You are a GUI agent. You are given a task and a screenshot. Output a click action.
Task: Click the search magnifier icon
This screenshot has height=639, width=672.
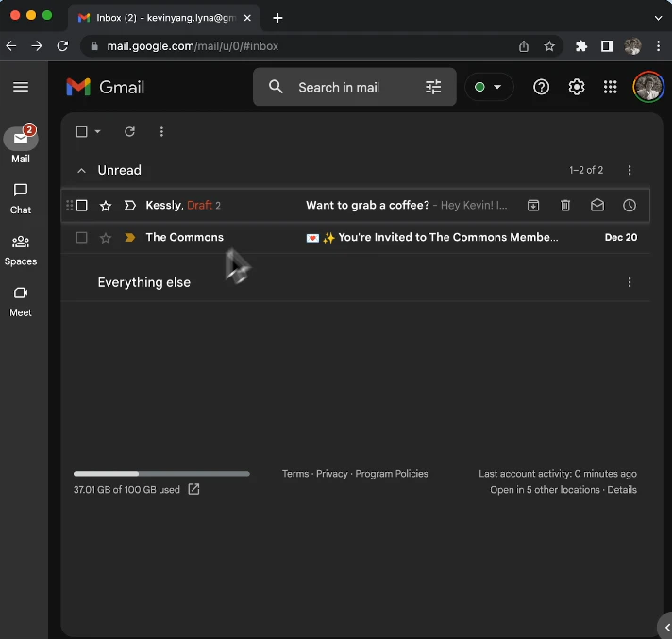point(276,87)
